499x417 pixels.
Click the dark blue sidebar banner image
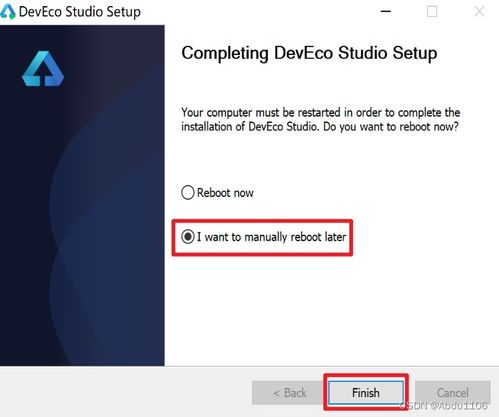click(x=82, y=195)
